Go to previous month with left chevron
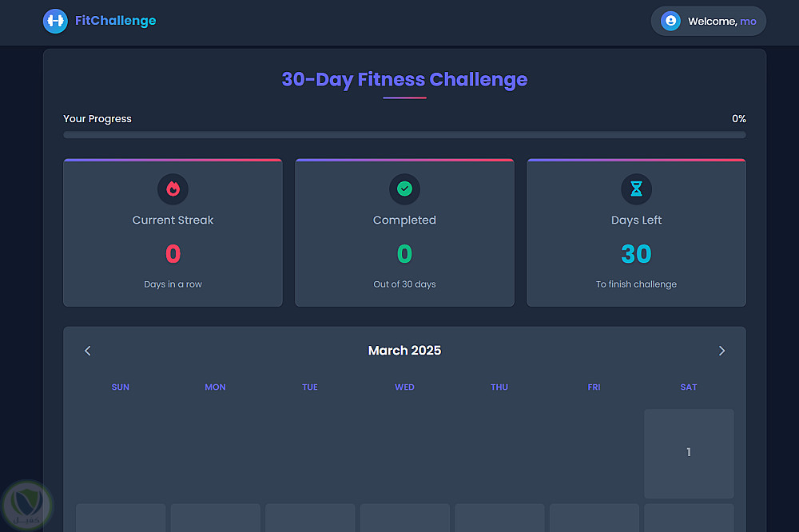Image resolution: width=799 pixels, height=532 pixels. pos(88,351)
